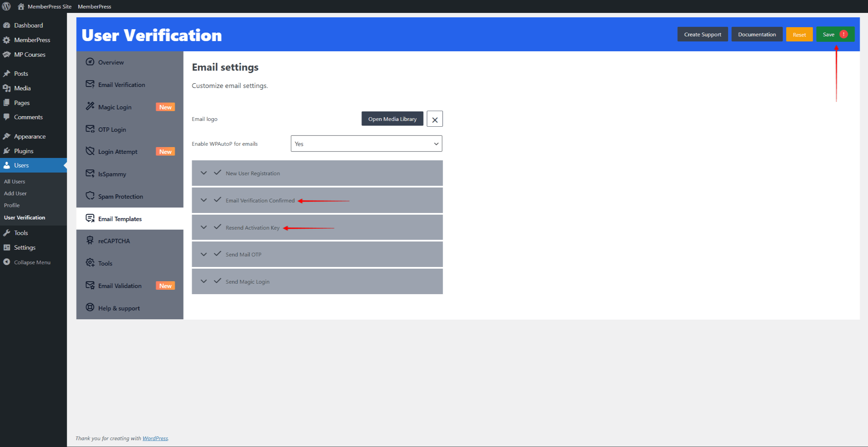
Task: Click the Magic Login wand icon
Action: 90,106
